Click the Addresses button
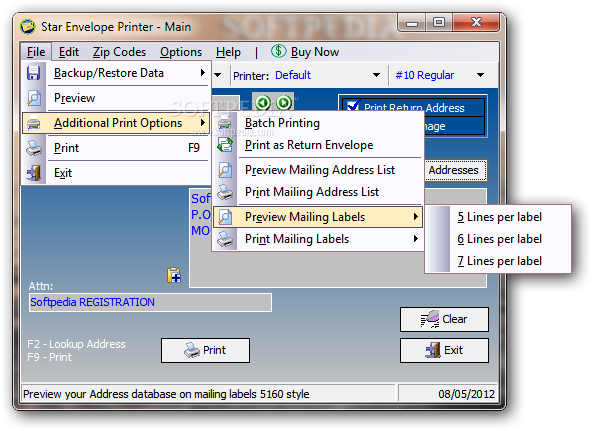Image resolution: width=592 pixels, height=431 pixels. tap(456, 170)
